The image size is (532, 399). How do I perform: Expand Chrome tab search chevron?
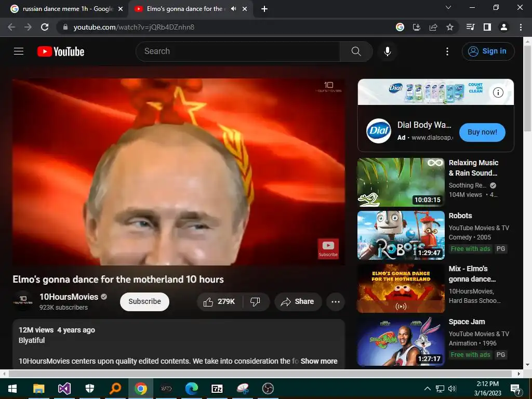click(448, 7)
